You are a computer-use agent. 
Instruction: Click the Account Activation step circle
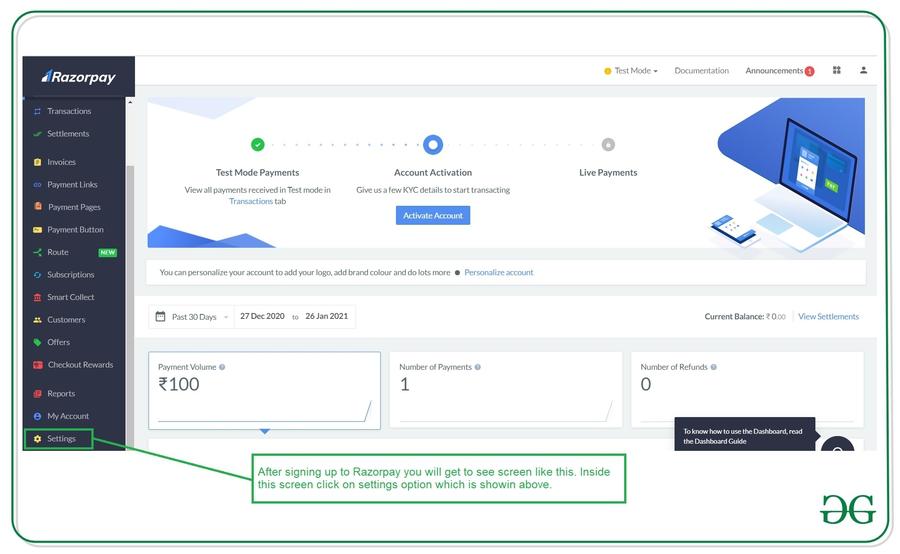coord(433,145)
